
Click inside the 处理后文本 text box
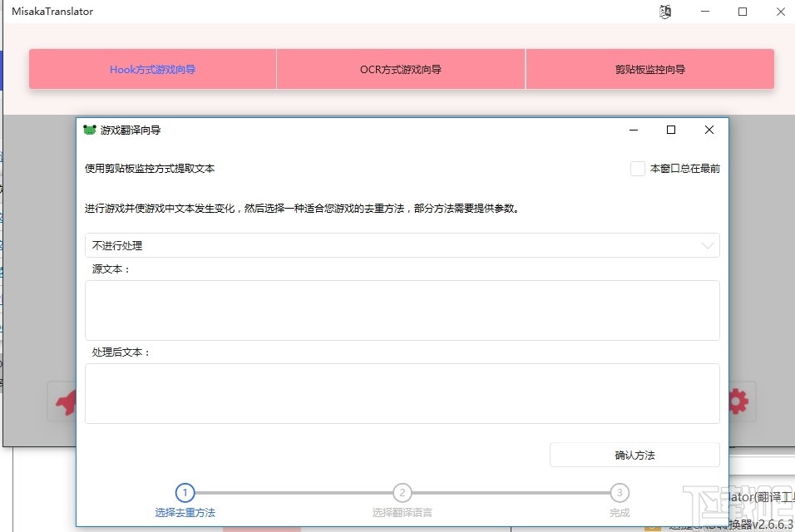402,393
